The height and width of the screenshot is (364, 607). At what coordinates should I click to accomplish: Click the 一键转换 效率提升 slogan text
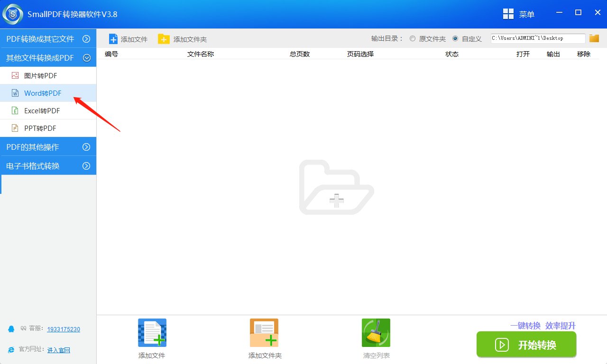point(543,326)
